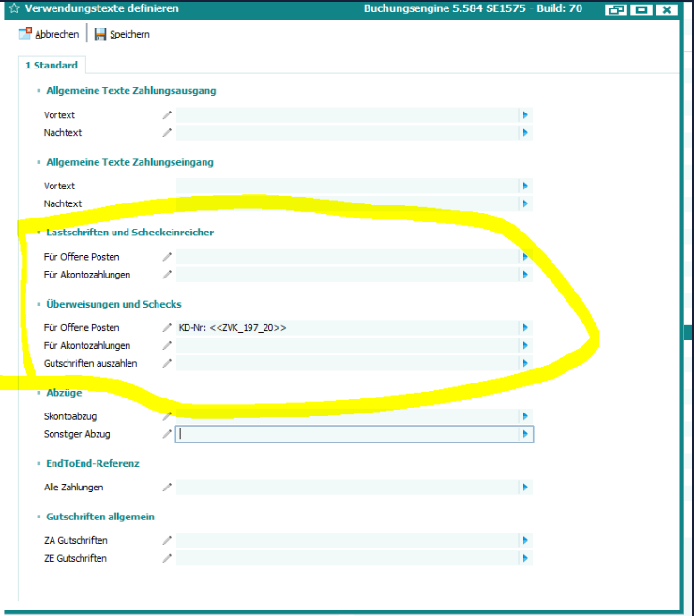Expand arrow for Vortext under Zahlungsausgang
Screen dimensions: 694x616
click(526, 115)
